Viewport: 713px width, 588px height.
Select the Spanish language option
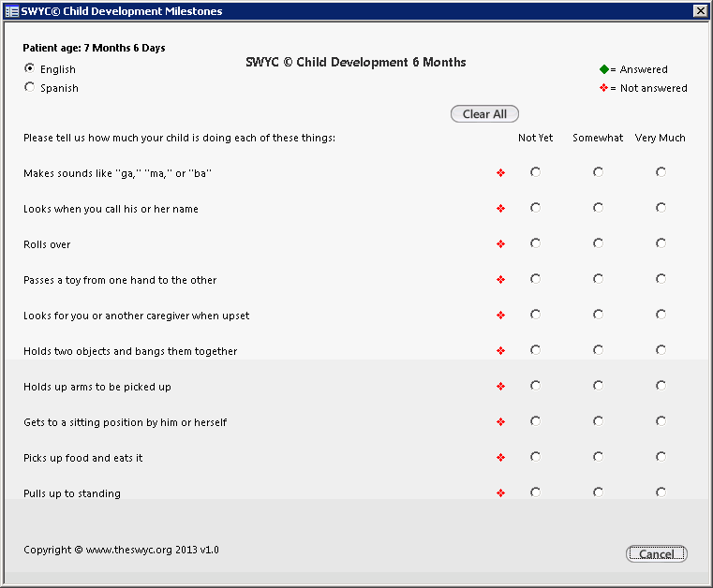30,87
